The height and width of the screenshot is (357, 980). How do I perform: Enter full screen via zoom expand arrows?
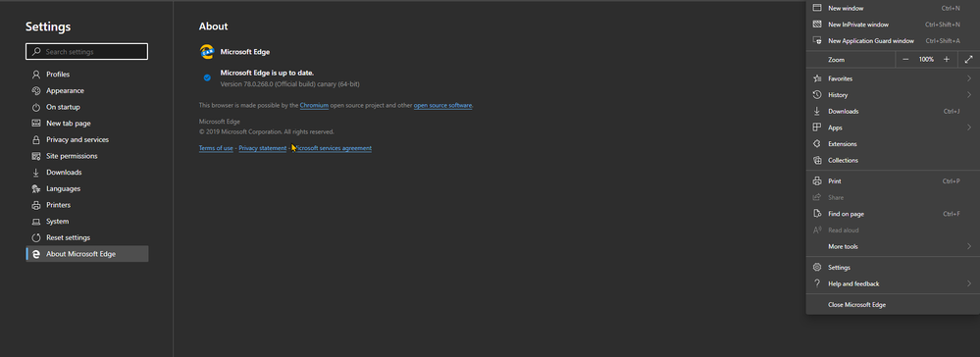969,60
